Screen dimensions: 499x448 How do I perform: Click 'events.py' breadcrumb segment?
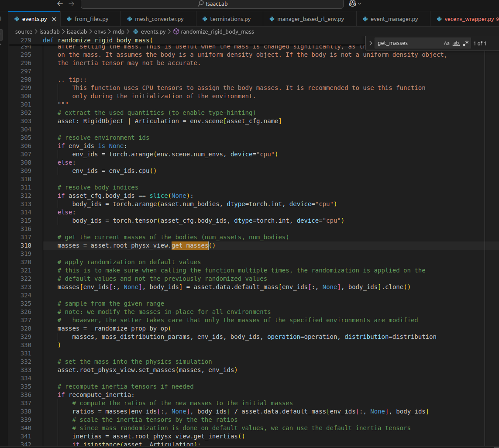pyautogui.click(x=153, y=31)
